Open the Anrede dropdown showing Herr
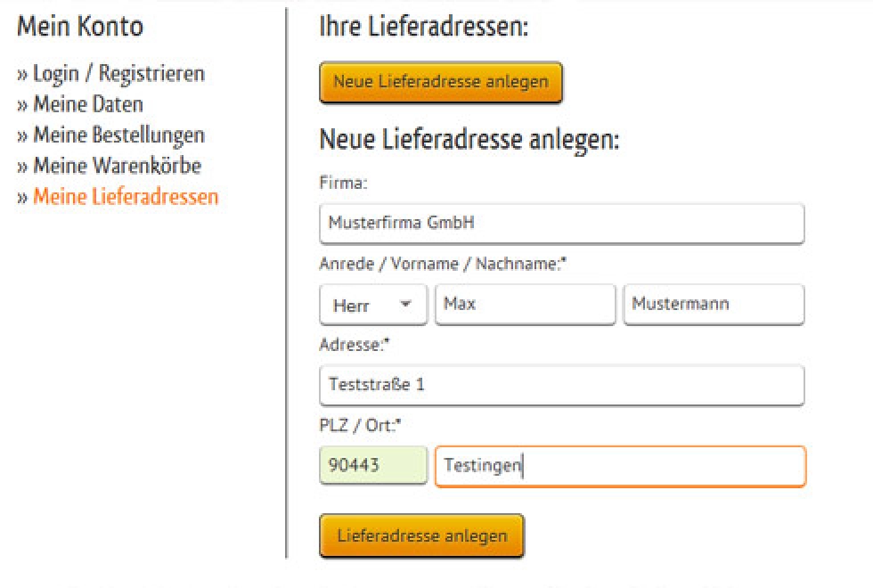 (x=372, y=305)
